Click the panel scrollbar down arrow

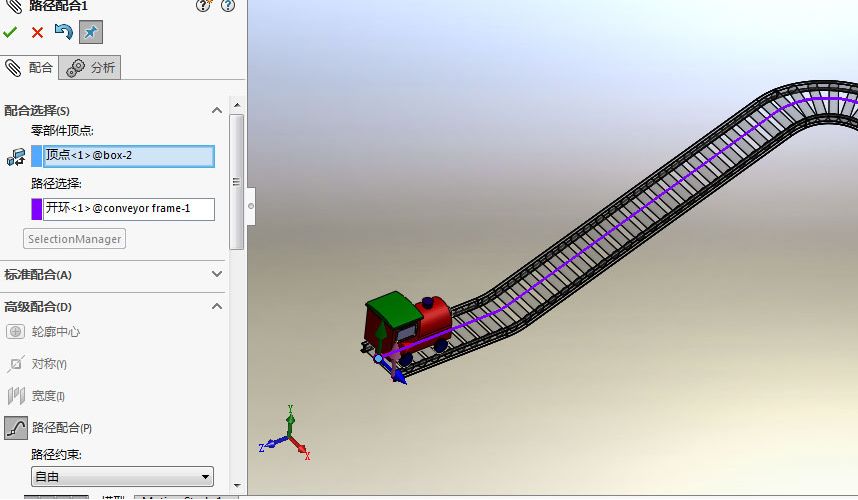[x=237, y=485]
